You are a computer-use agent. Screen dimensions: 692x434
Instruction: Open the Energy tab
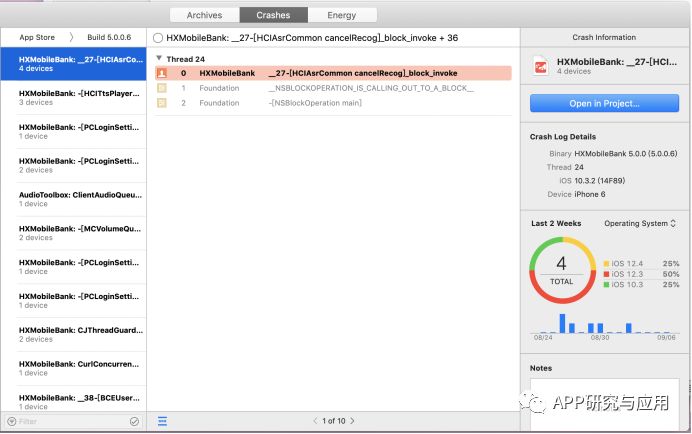pyautogui.click(x=342, y=15)
